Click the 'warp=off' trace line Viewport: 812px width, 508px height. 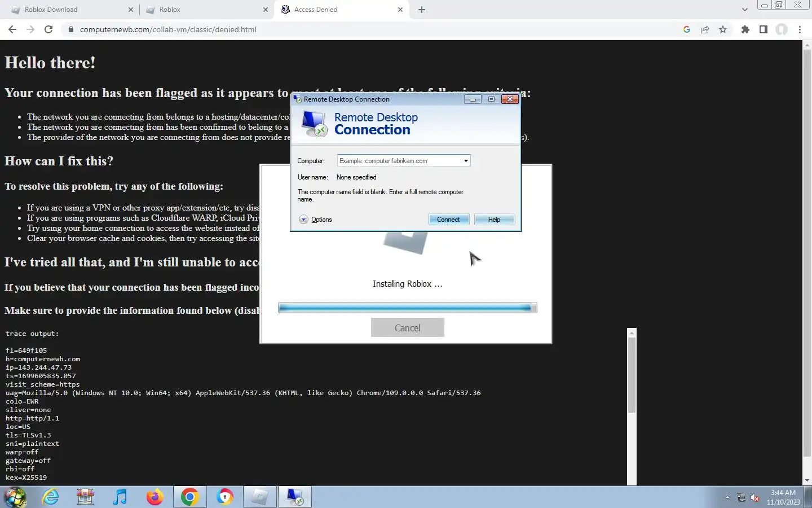click(x=22, y=452)
